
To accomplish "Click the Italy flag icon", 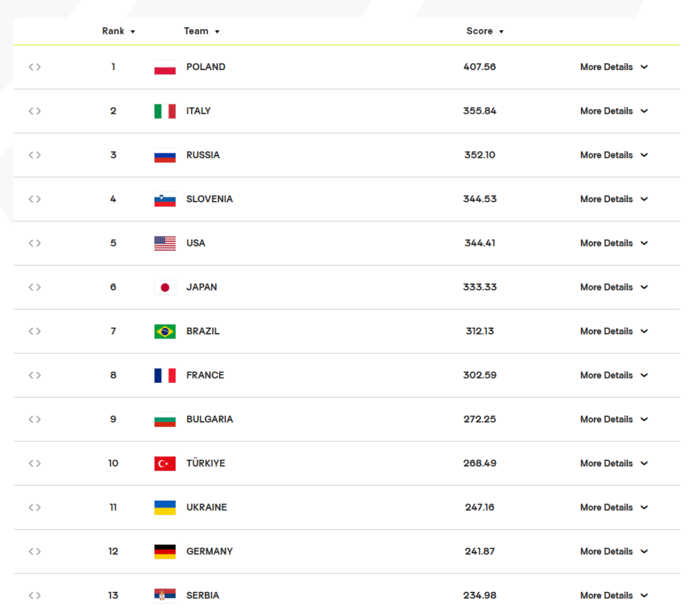I will pos(165,111).
